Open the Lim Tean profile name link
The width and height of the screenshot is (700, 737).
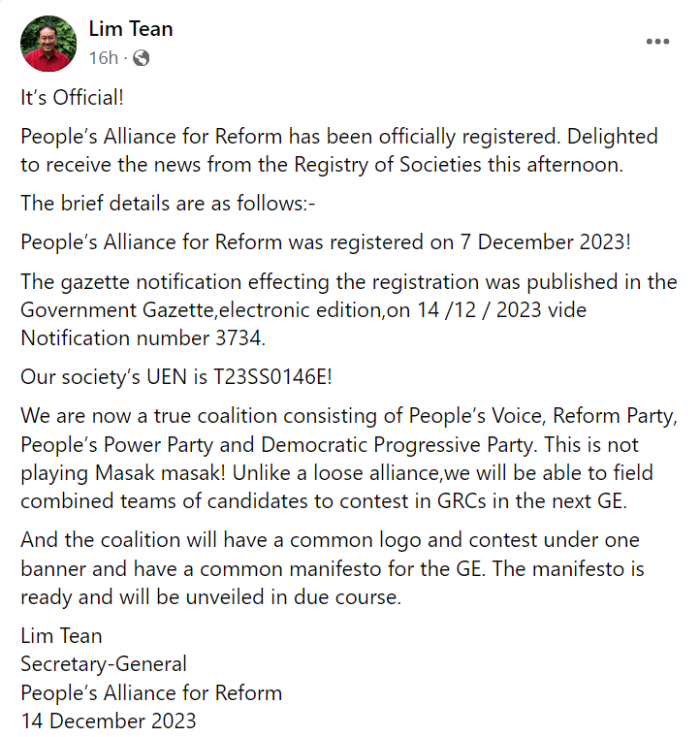coord(130,29)
